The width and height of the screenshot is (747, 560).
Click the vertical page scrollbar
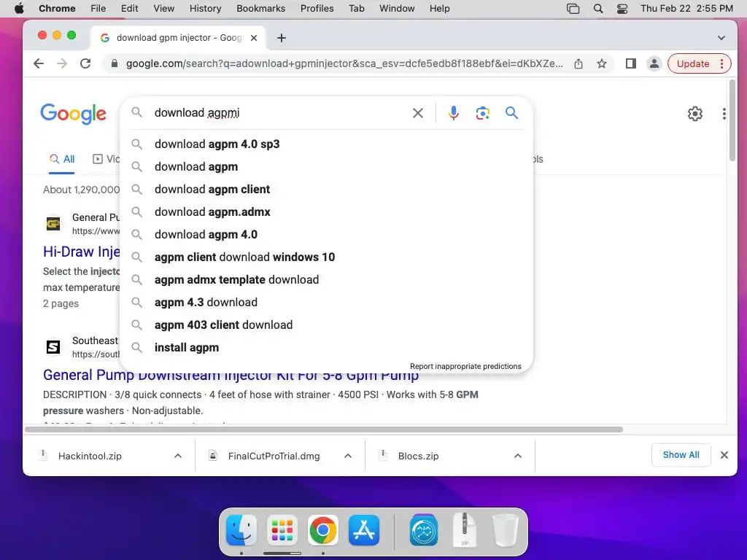click(732, 121)
